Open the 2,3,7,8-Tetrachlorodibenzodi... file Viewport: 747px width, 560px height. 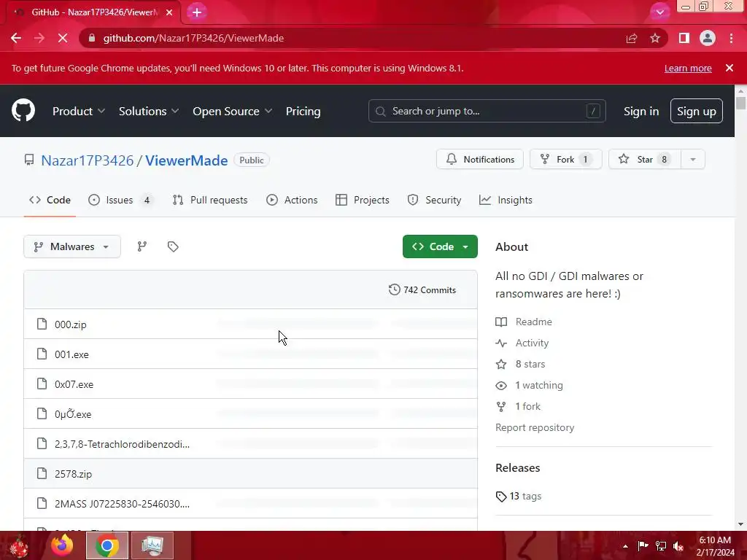tap(122, 444)
